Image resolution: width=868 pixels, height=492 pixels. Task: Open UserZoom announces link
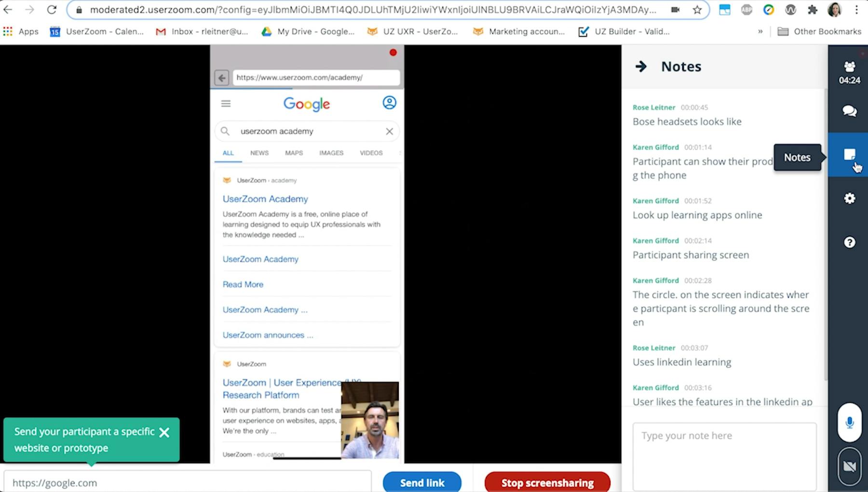268,335
